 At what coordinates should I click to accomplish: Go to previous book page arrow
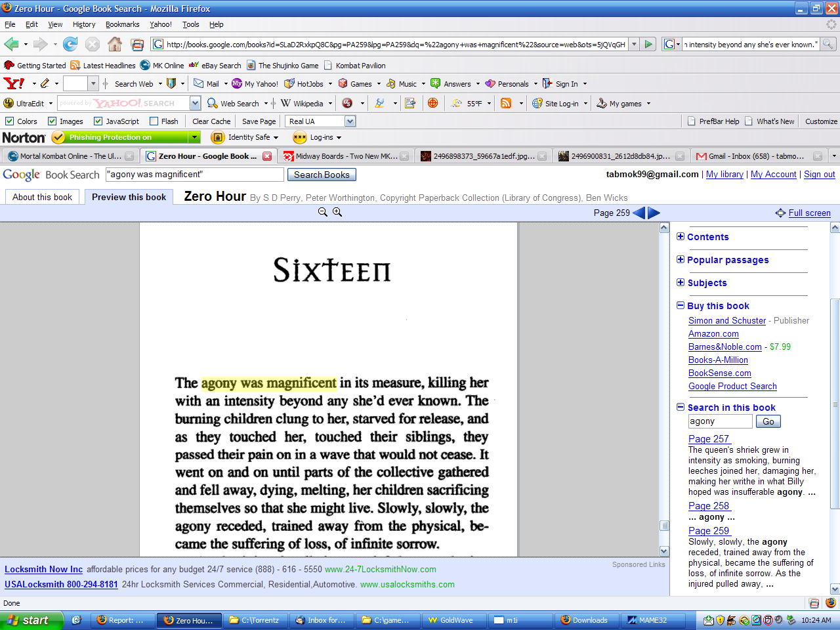pos(639,213)
